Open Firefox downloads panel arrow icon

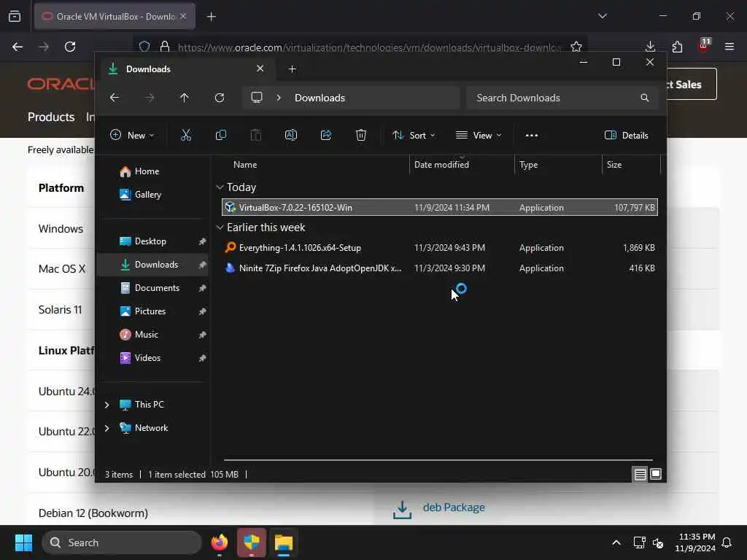(x=650, y=47)
